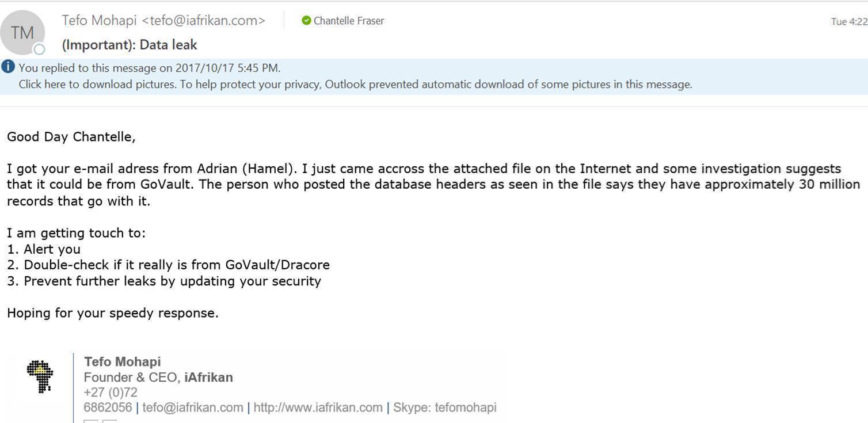Click the TM sender avatar circle

22,33
